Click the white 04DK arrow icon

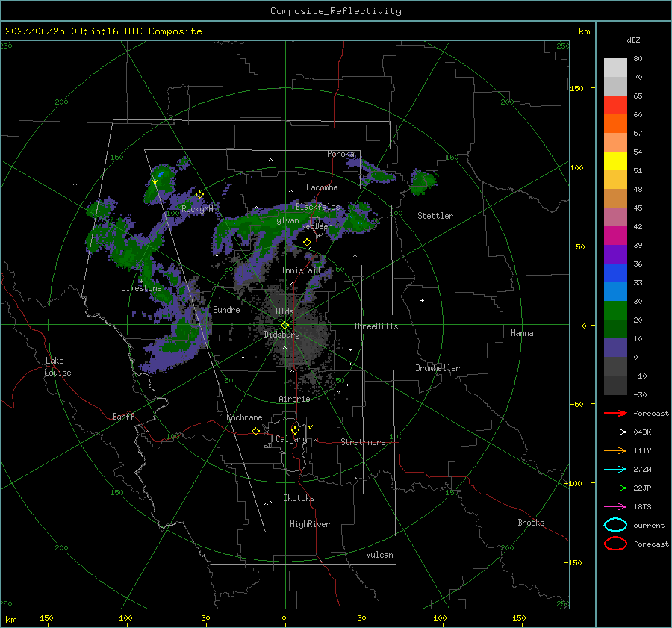[615, 432]
